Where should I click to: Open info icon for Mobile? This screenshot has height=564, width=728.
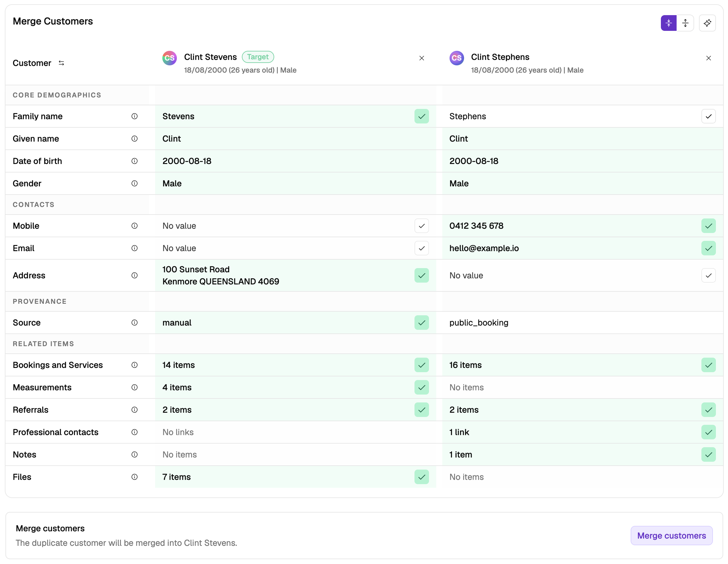coord(134,226)
